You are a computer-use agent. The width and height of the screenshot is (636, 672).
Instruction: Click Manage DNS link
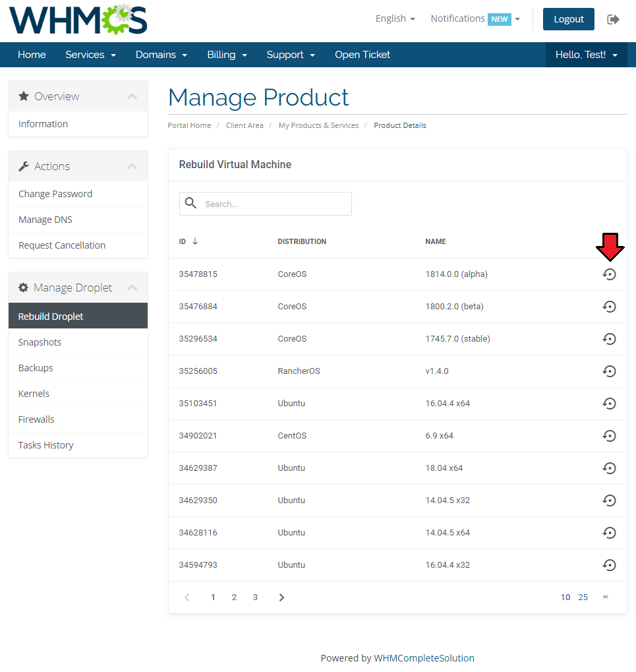click(78, 220)
